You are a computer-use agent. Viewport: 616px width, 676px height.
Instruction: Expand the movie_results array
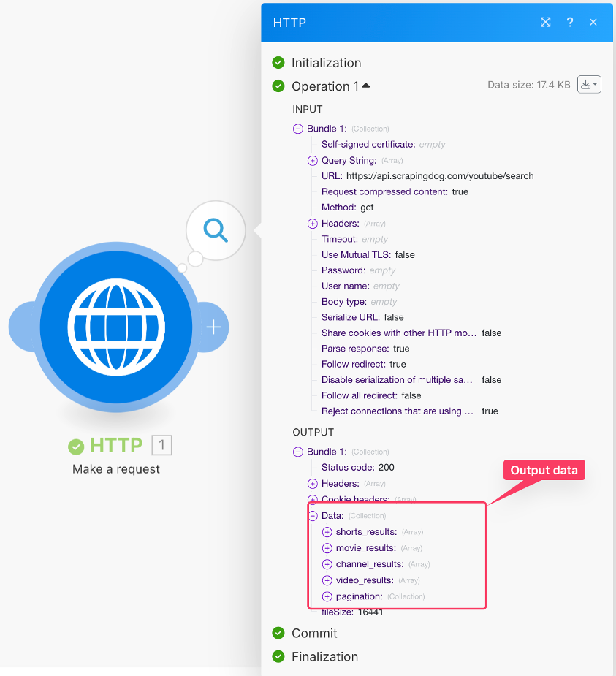(327, 548)
